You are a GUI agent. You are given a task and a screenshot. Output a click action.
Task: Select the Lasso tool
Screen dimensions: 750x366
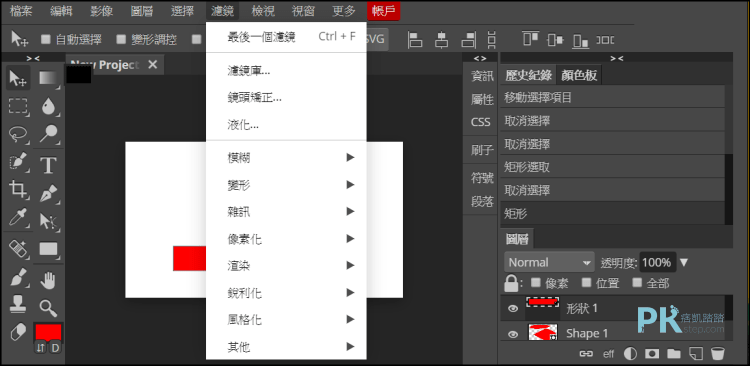tap(18, 134)
